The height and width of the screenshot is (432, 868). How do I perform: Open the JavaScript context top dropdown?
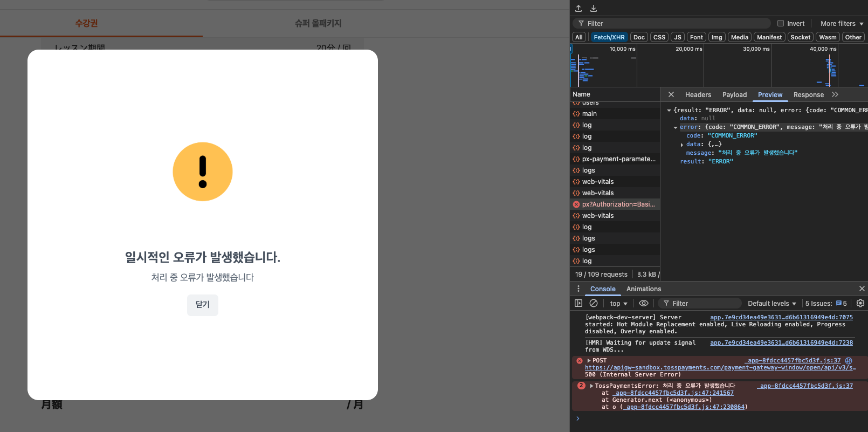[x=619, y=303]
